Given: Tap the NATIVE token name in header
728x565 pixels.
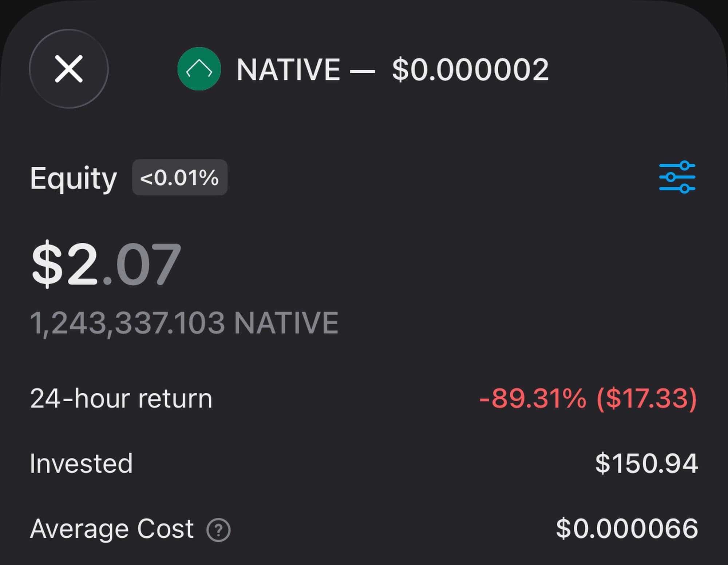Looking at the screenshot, I should [288, 69].
